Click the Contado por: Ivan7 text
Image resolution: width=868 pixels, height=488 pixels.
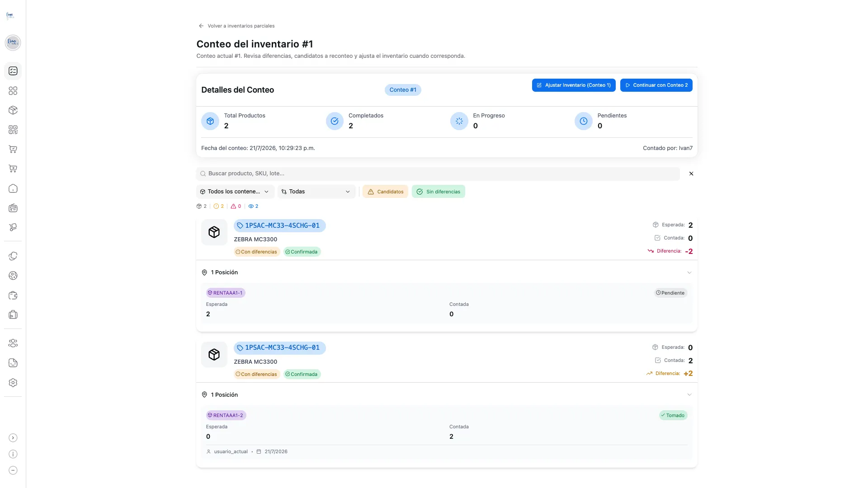[x=668, y=148]
